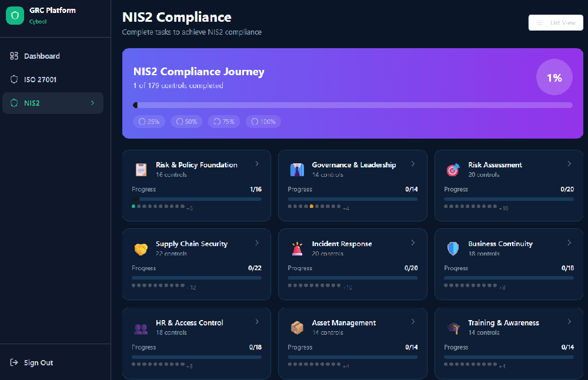Image resolution: width=588 pixels, height=380 pixels.
Task: Click the Asset Management card title
Action: tap(344, 322)
